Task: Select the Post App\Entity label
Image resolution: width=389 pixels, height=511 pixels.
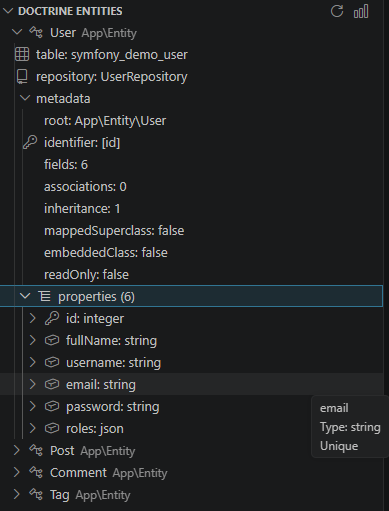Action: (x=93, y=451)
